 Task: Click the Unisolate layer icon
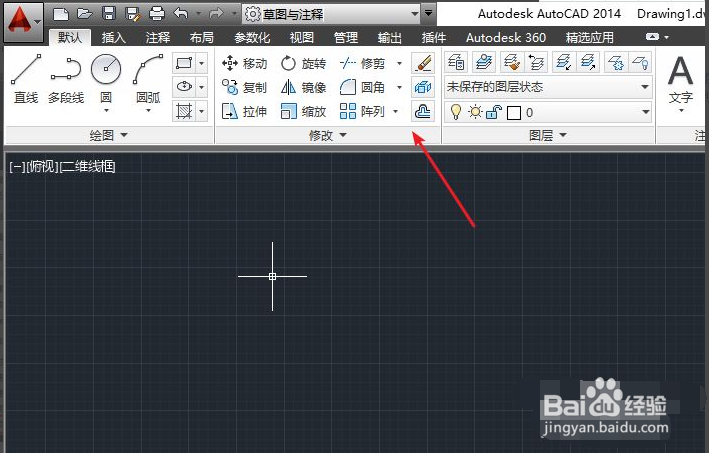588,62
